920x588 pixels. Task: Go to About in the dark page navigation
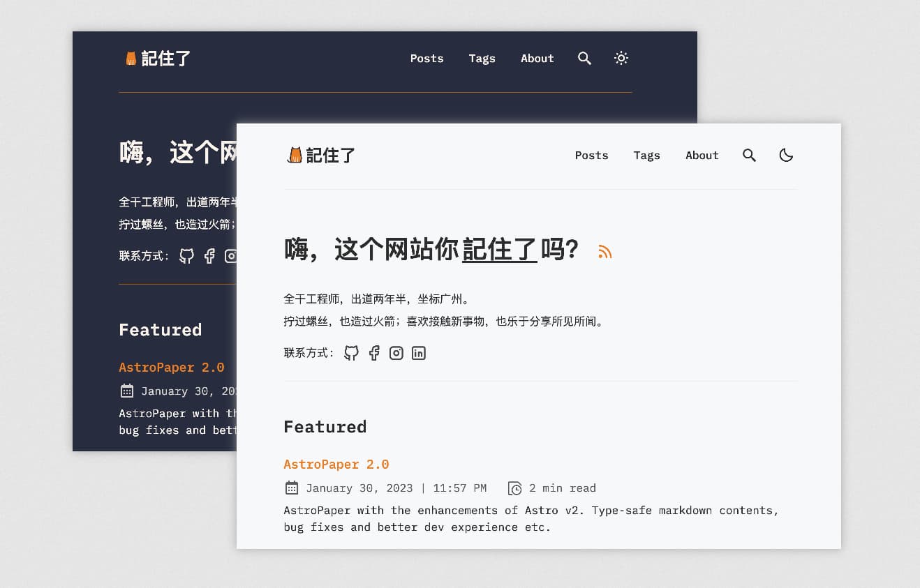click(537, 59)
